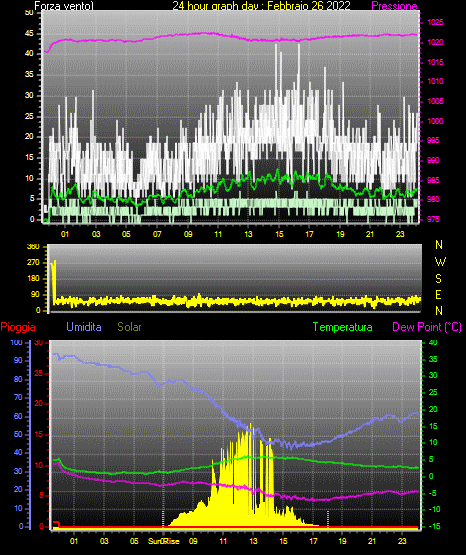Click the 1020 pressure axis value
The image size is (466, 555).
click(435, 42)
